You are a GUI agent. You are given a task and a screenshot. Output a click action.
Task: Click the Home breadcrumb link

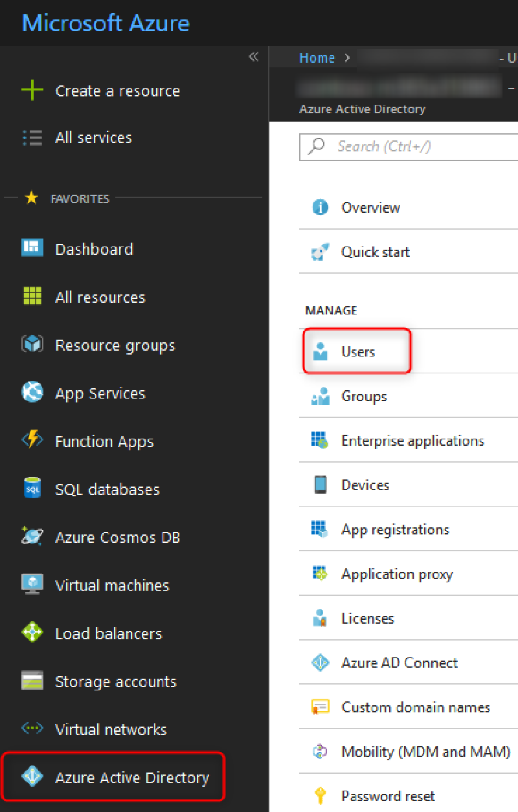317,58
